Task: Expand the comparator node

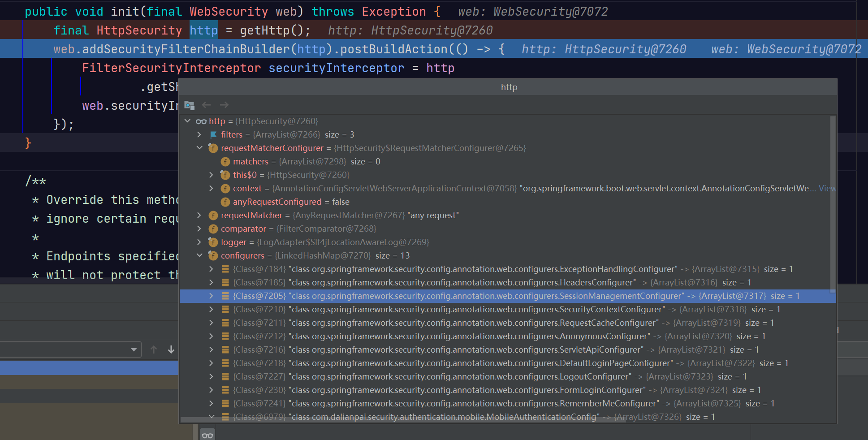Action: [x=199, y=229]
